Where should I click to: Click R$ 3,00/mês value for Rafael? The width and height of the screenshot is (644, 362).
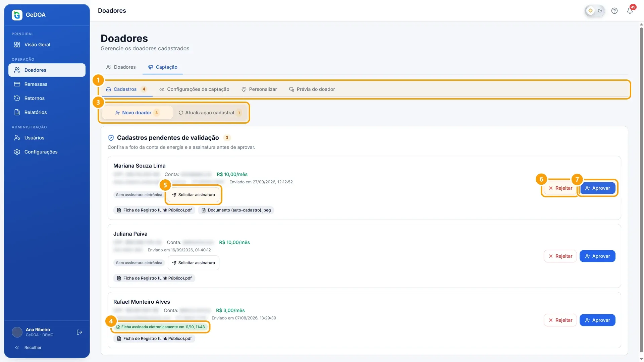(230, 310)
